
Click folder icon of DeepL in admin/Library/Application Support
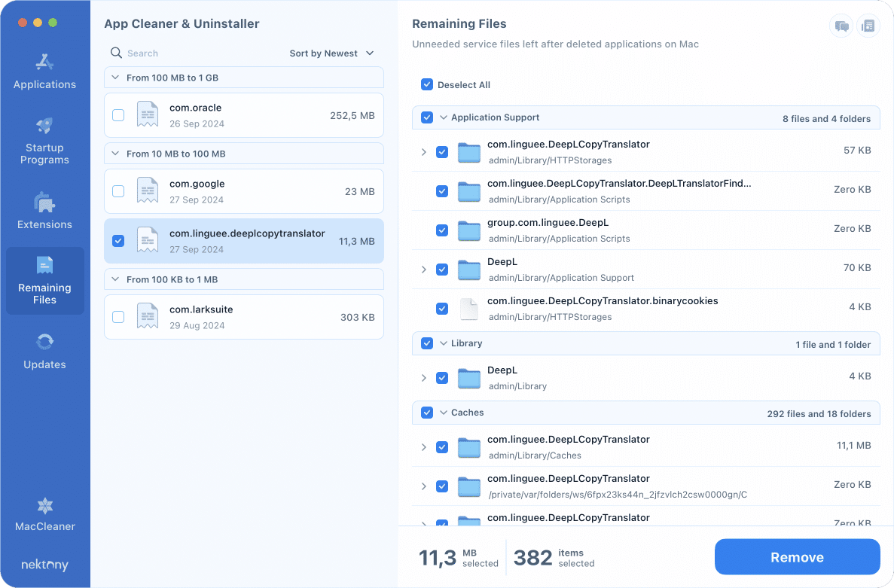click(469, 270)
